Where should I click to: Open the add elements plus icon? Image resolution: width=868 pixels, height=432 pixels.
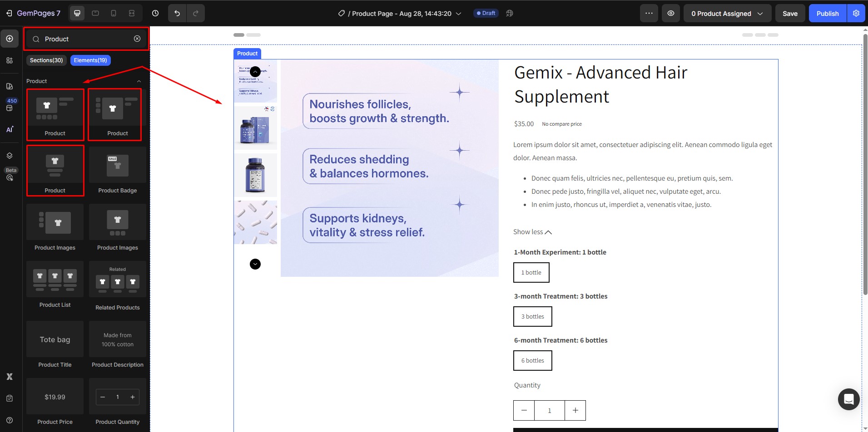[10, 39]
